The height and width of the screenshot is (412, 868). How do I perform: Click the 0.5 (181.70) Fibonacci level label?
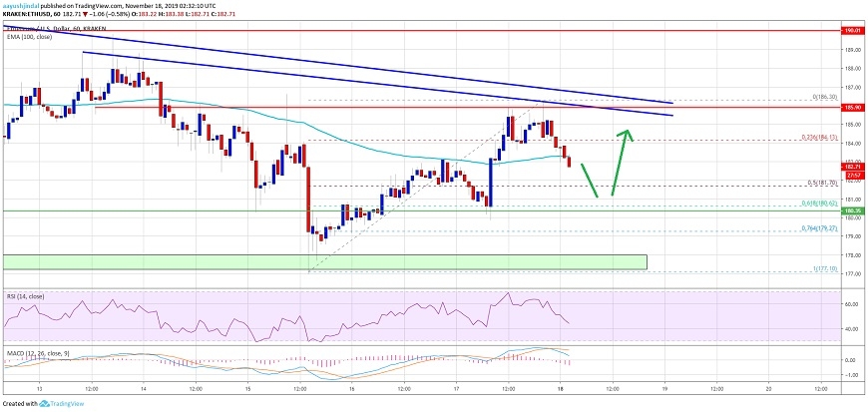click(807, 186)
